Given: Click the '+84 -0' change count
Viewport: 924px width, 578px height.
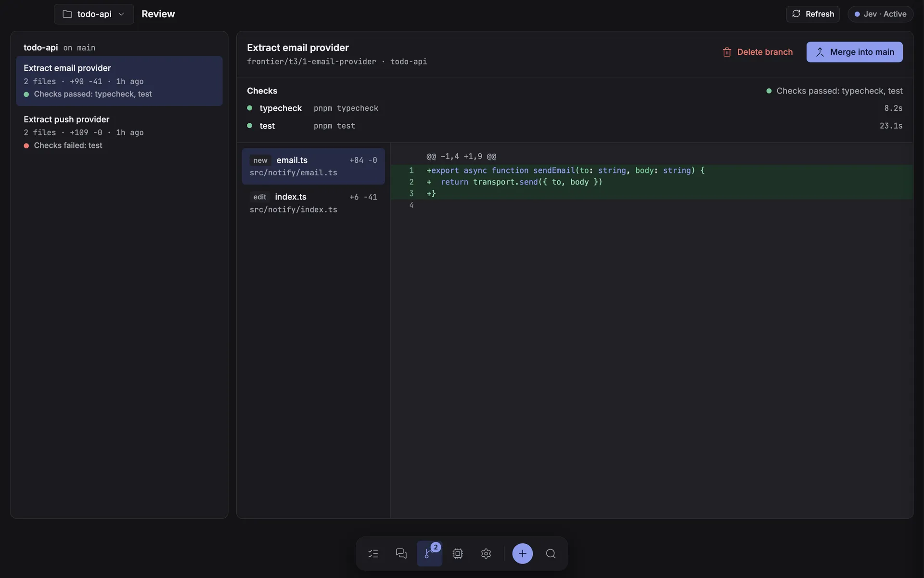Looking at the screenshot, I should click(363, 160).
